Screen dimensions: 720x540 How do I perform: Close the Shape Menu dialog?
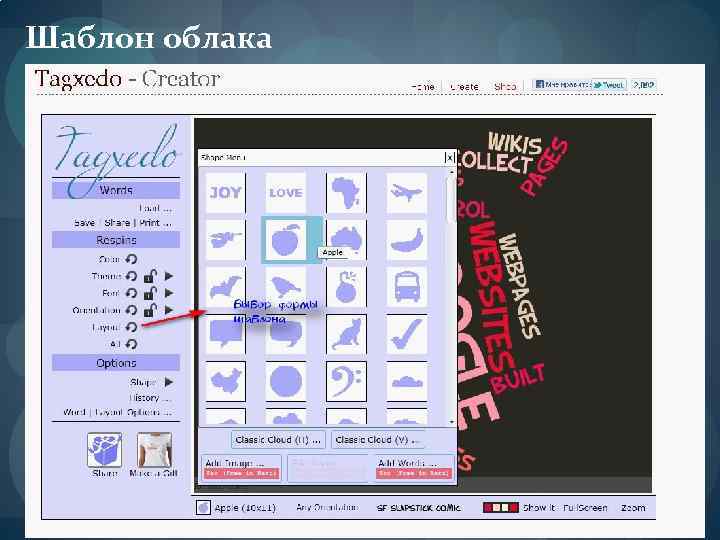click(450, 158)
